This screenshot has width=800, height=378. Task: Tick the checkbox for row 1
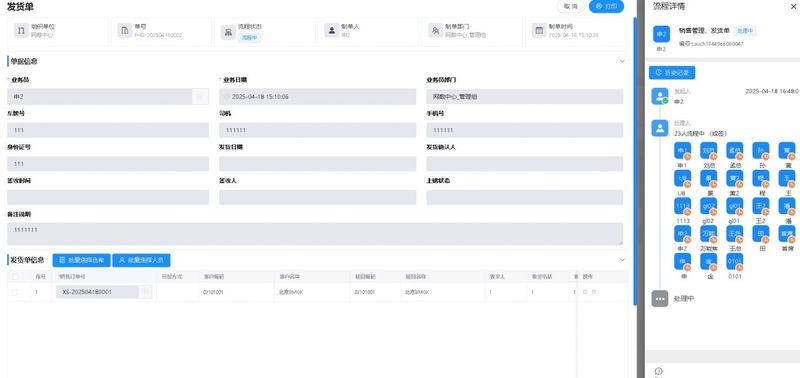click(x=14, y=292)
